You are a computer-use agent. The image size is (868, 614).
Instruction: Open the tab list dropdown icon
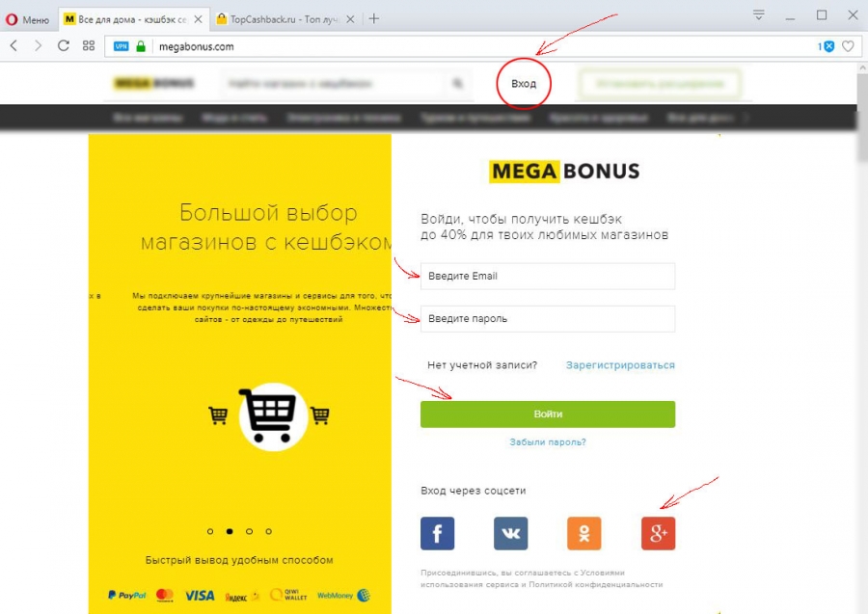759,14
